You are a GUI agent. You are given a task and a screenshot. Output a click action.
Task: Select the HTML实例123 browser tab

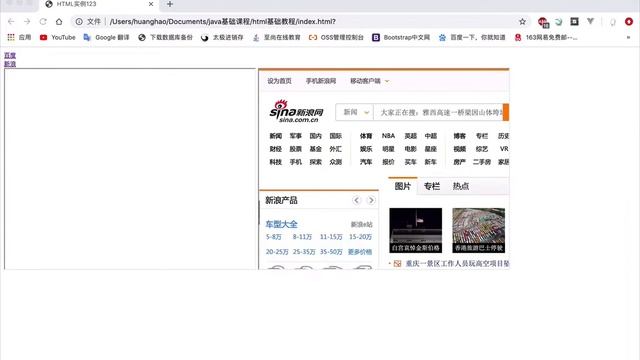tap(98, 4)
